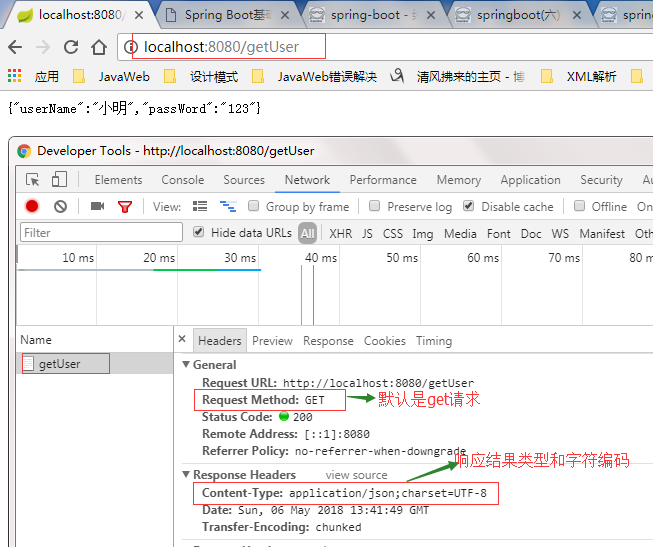
Task: Close the request details pane
Action: pyautogui.click(x=182, y=339)
